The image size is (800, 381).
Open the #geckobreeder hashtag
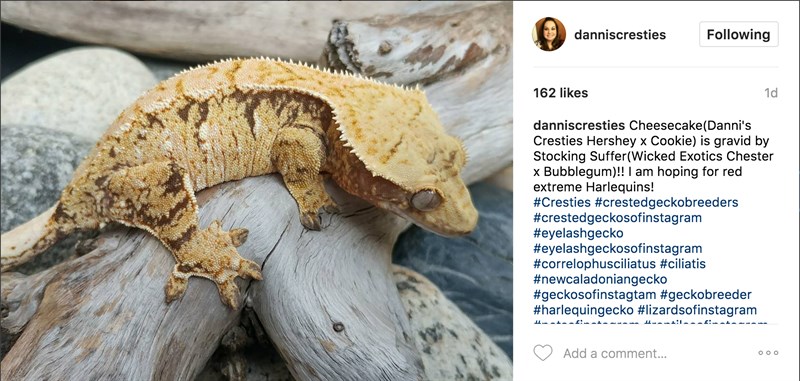(706, 295)
